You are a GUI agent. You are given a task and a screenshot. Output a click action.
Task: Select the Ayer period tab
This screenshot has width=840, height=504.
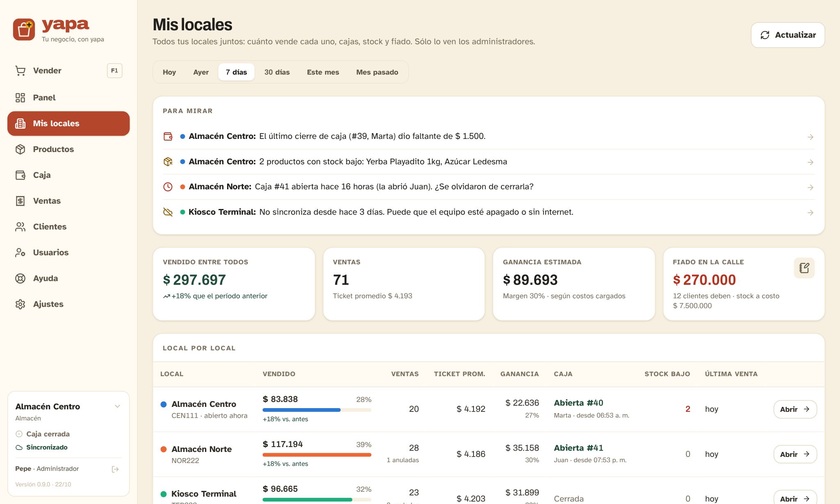pos(201,72)
